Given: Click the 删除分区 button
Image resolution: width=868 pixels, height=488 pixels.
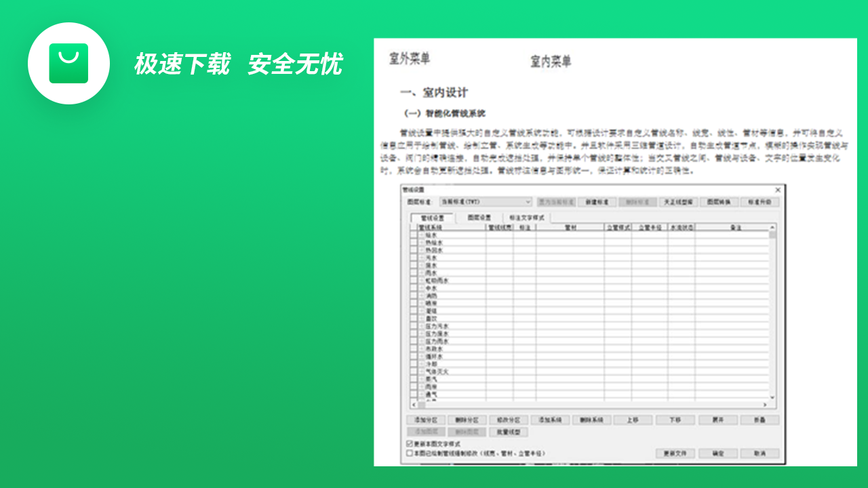Looking at the screenshot, I should click(467, 420).
